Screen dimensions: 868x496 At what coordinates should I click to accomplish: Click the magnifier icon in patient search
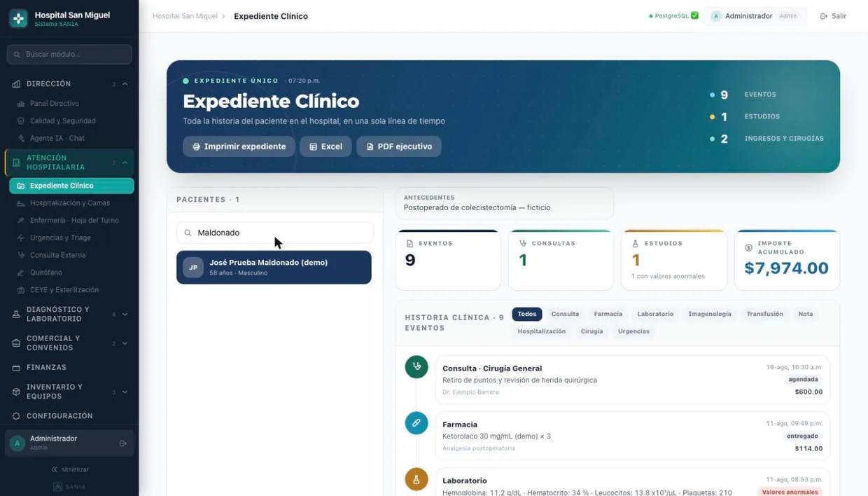[188, 233]
